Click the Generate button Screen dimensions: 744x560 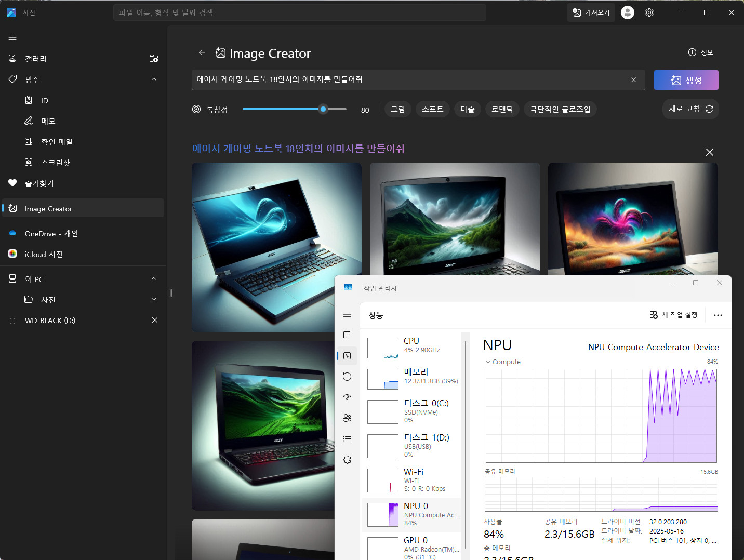pyautogui.click(x=686, y=80)
